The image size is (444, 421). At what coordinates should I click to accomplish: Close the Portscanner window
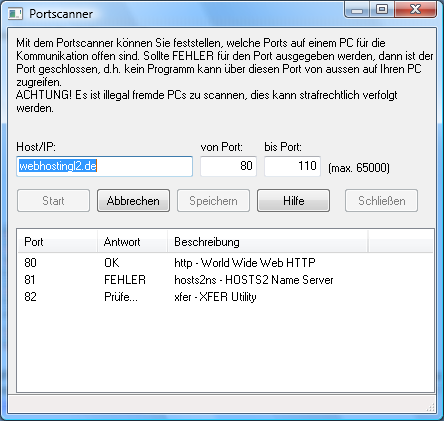point(415,9)
